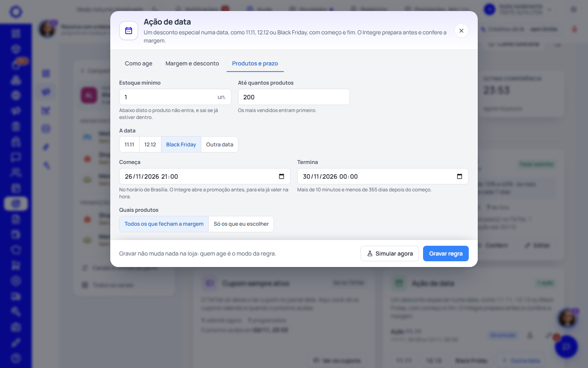Choose the 12.12 date option
Image resolution: width=588 pixels, height=368 pixels.
150,144
